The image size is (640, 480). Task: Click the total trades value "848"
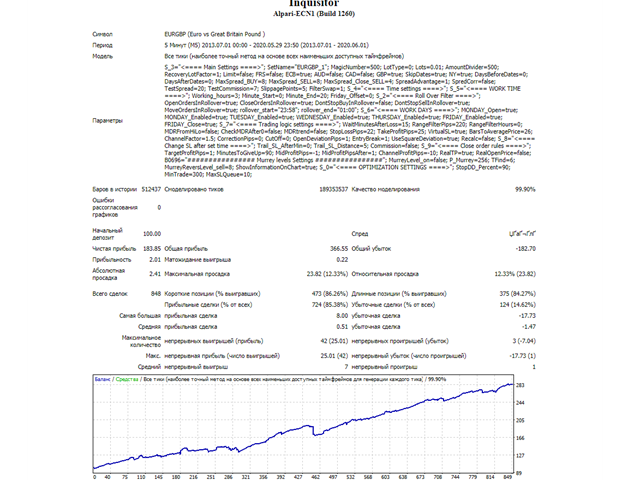point(156,294)
